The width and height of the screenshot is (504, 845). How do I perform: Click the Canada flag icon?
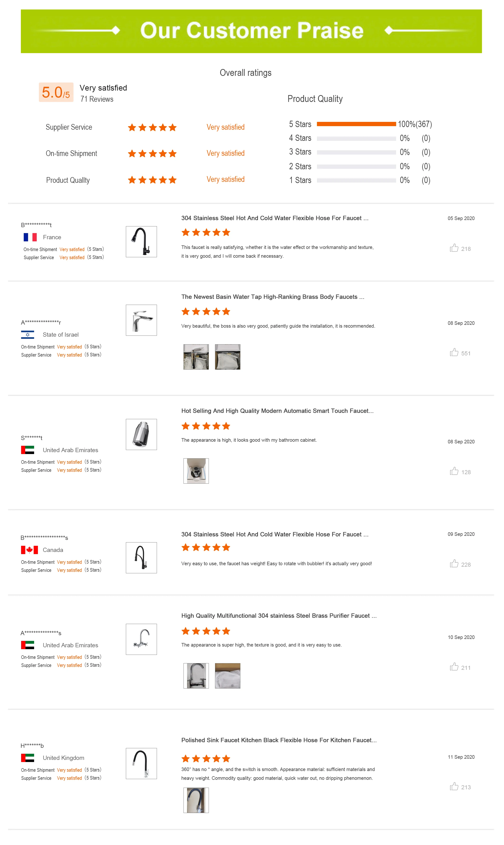pyautogui.click(x=29, y=550)
